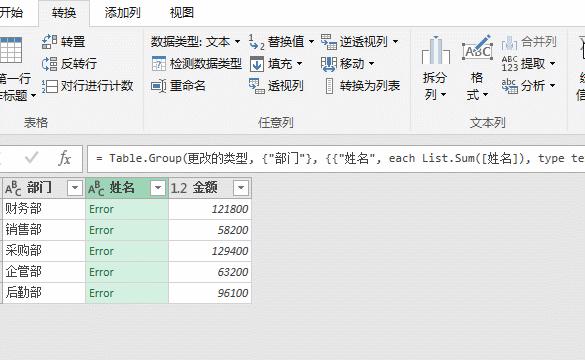Click the ABC type icon of 姓名 column

[x=96, y=188]
